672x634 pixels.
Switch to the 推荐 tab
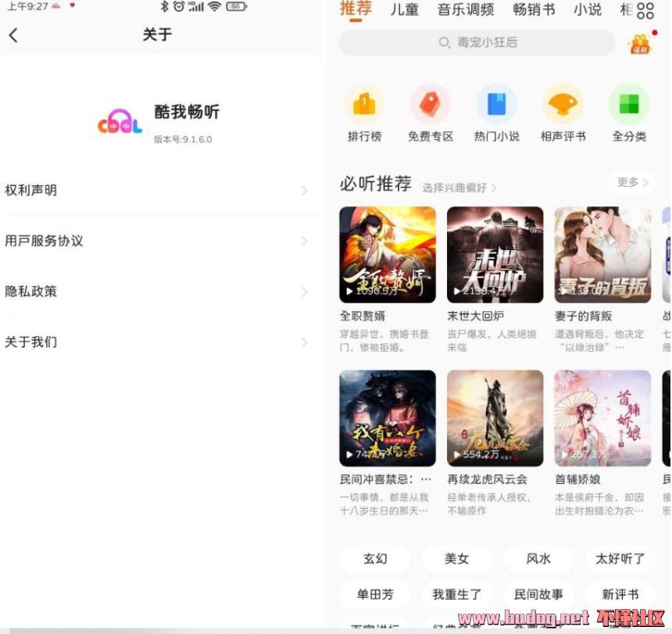356,9
